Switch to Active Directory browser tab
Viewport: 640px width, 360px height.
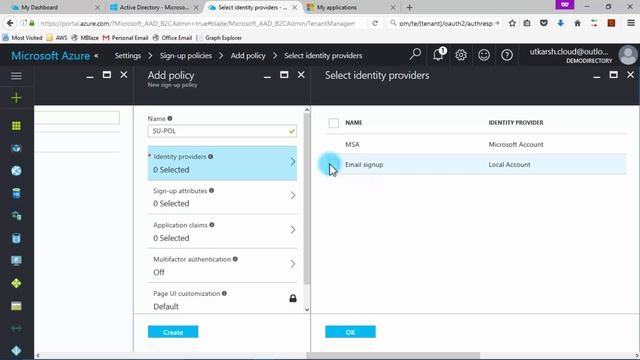(154, 7)
